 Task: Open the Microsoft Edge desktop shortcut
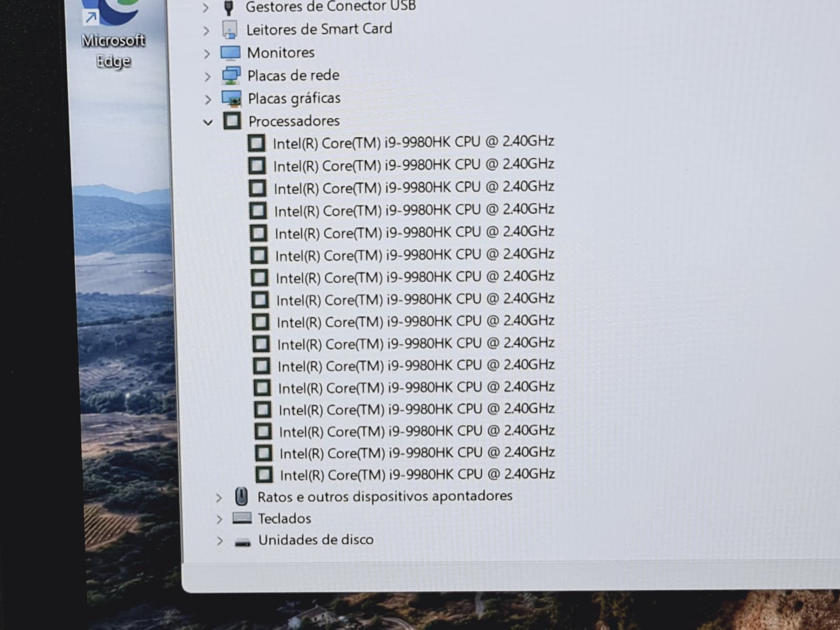pyautogui.click(x=112, y=34)
